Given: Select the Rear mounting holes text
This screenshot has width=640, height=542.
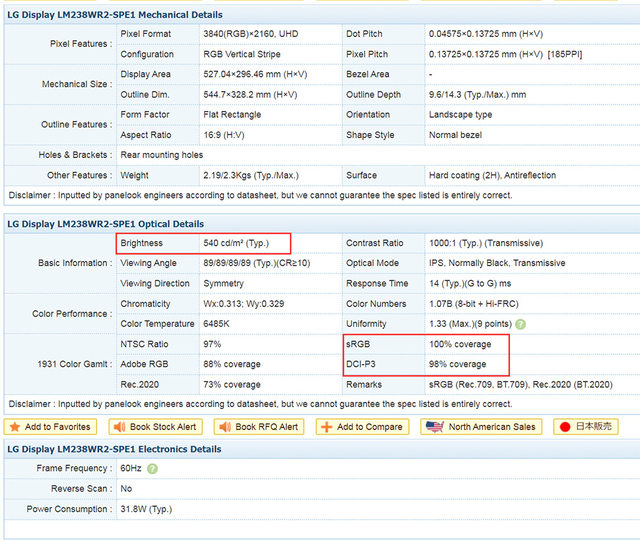Looking at the screenshot, I should point(162,155).
